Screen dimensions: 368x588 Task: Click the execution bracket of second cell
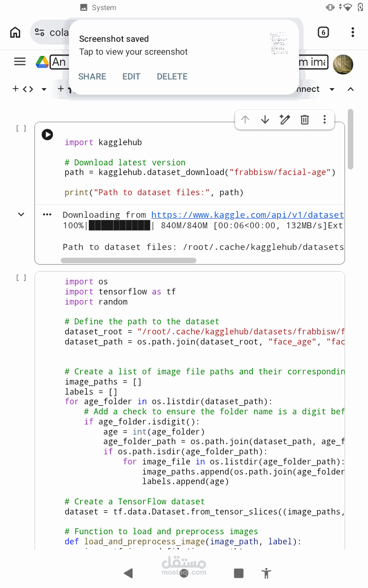coord(21,277)
